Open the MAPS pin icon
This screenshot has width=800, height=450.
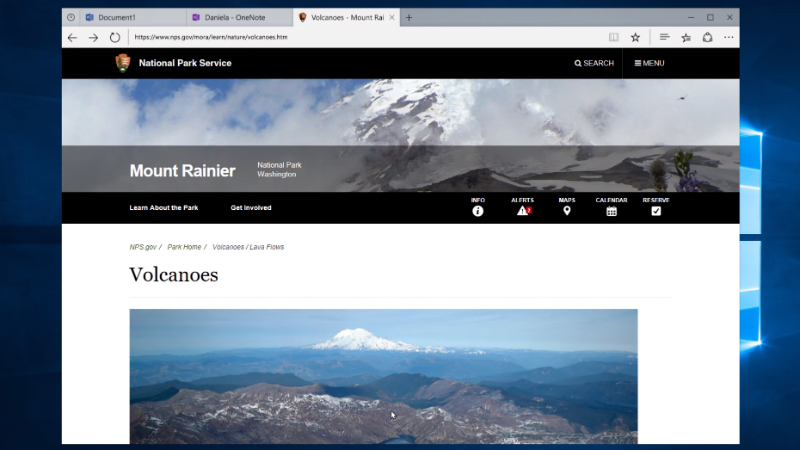(567, 208)
